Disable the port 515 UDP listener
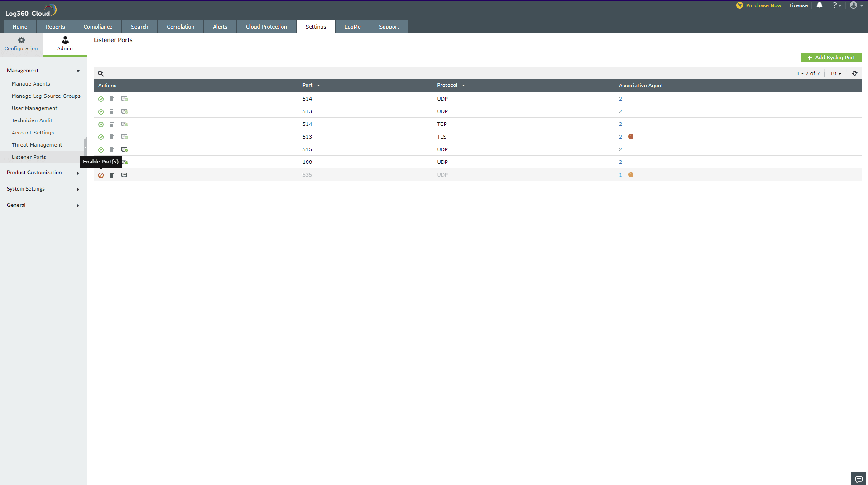Screen dimensions: 868x485 click(101, 150)
